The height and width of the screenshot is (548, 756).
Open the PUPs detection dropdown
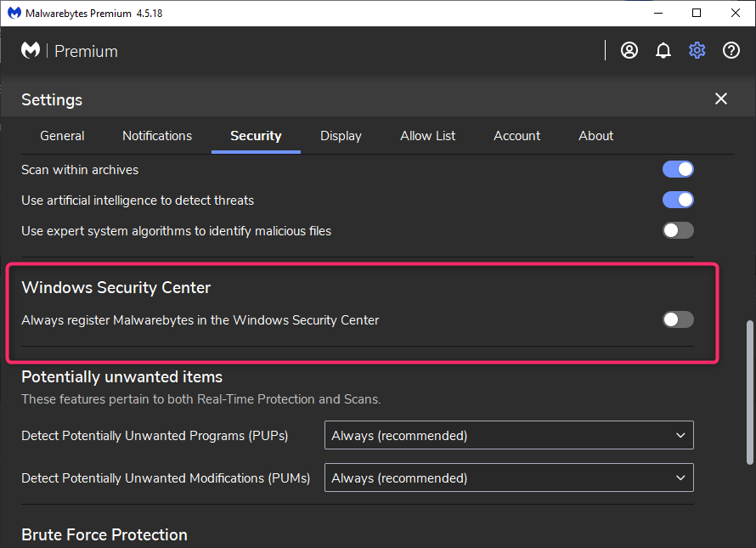tap(509, 435)
